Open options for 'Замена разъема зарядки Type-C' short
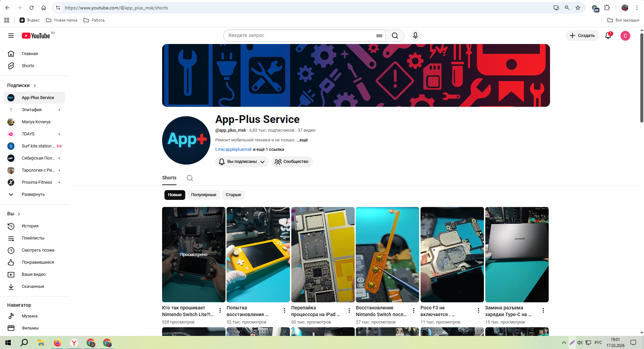This screenshot has width=644, height=349. [x=543, y=310]
